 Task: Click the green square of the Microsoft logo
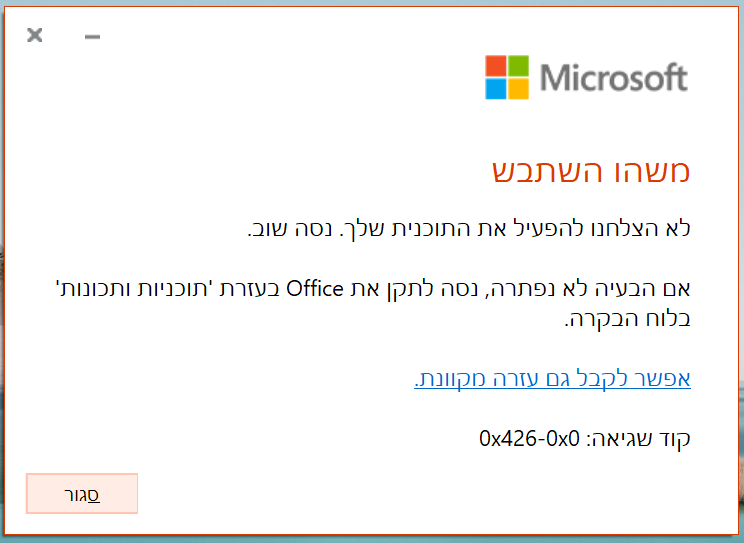pyautogui.click(x=518, y=65)
